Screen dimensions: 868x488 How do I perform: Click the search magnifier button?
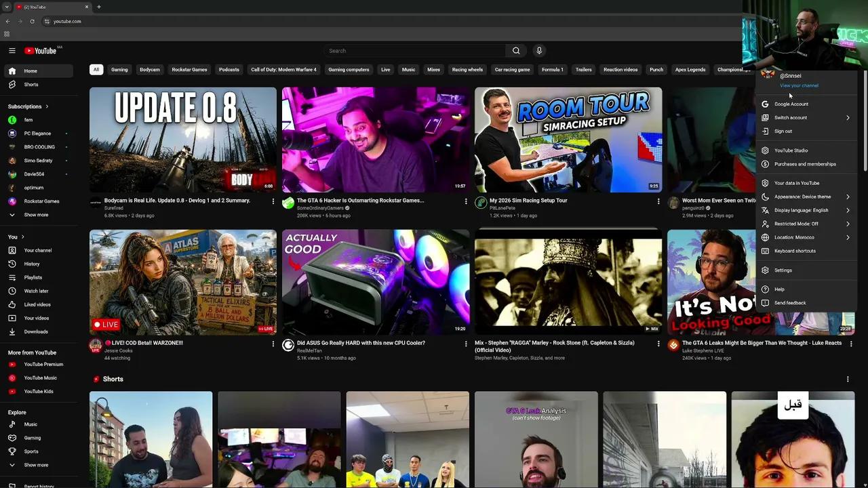click(516, 51)
